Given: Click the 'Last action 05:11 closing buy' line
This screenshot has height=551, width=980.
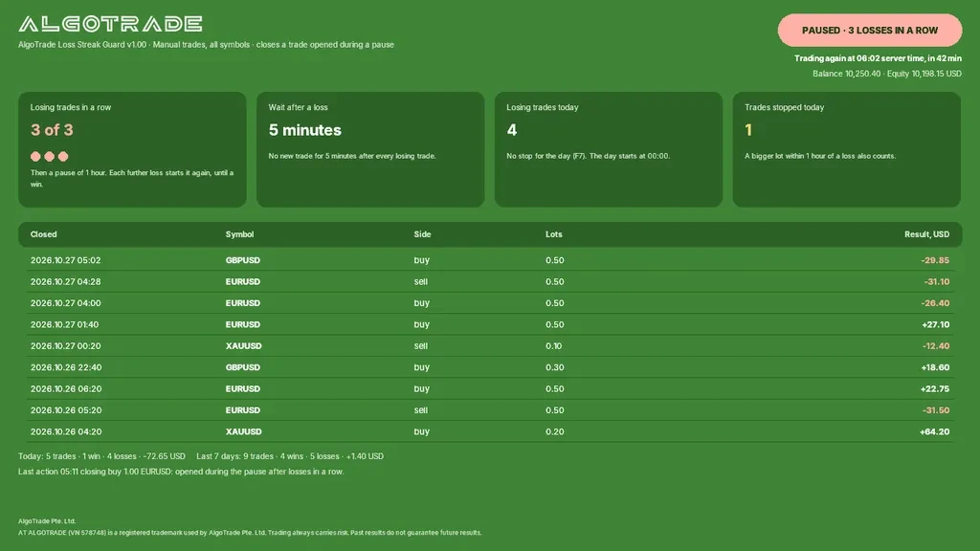Looking at the screenshot, I should tap(181, 472).
